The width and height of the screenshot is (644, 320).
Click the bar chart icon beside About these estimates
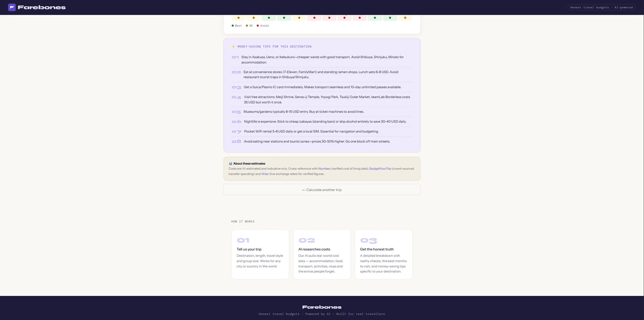point(230,164)
